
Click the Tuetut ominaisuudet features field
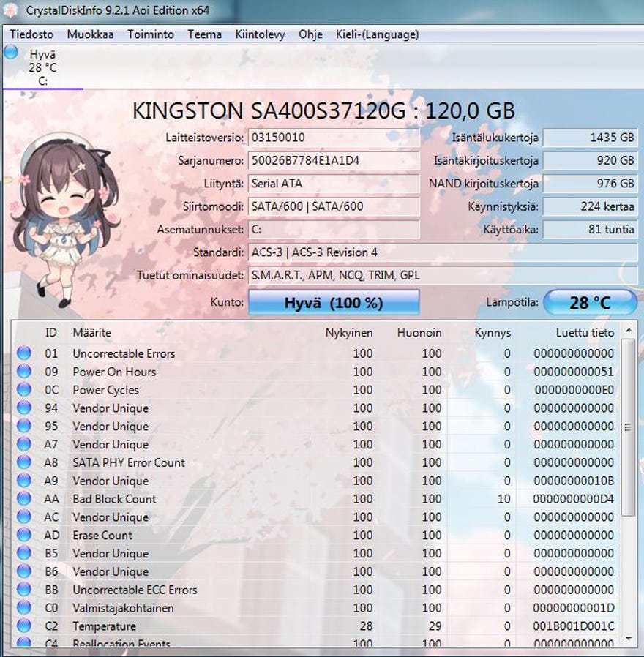click(x=443, y=275)
